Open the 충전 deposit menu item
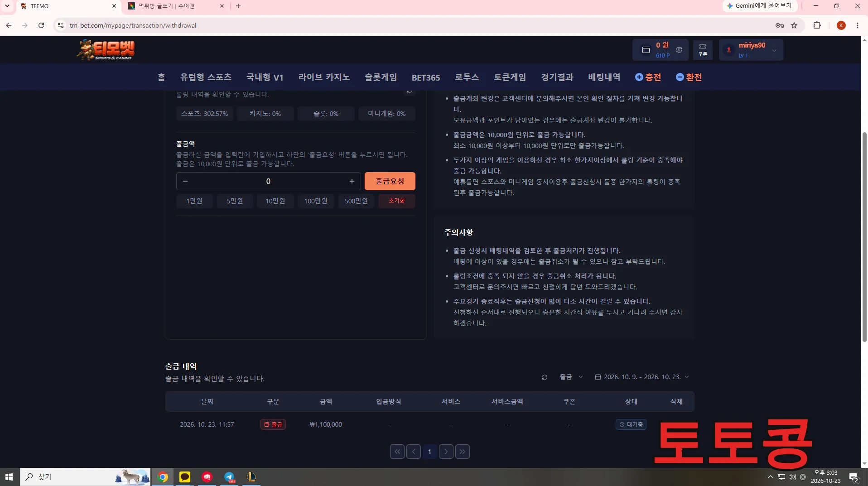Screen dimensions: 868x486 point(648,77)
